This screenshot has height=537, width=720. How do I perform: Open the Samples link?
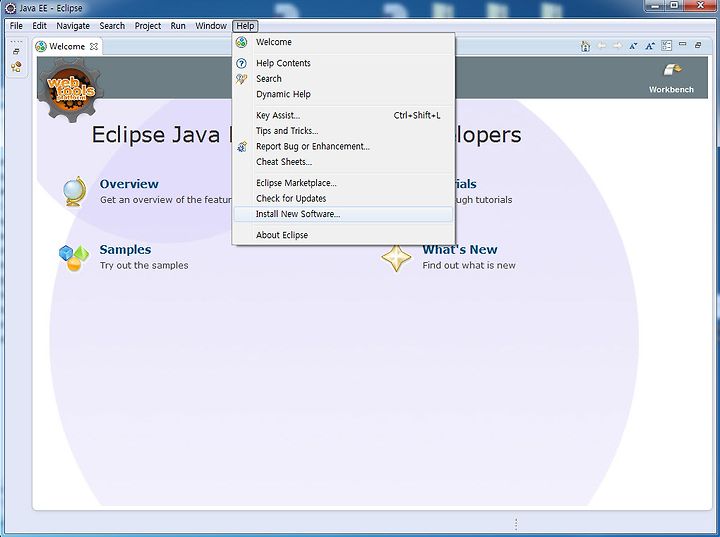pos(125,249)
